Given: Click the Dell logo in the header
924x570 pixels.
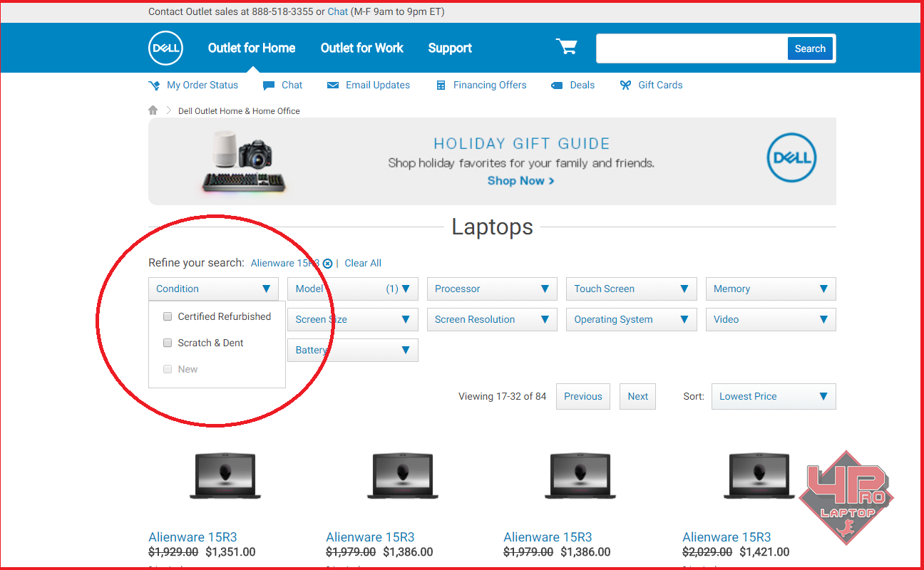Looking at the screenshot, I should click(166, 48).
